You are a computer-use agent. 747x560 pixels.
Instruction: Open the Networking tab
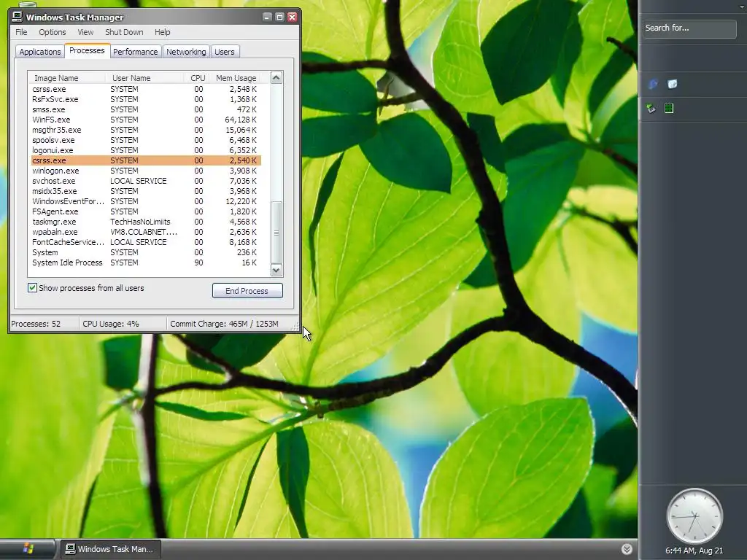coord(186,52)
